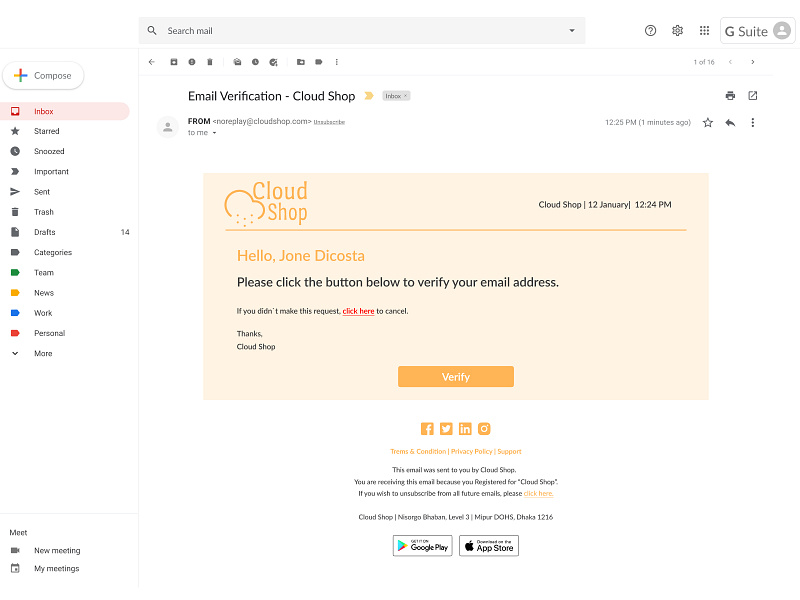Image resolution: width=800 pixels, height=600 pixels.
Task: Toggle the Important label in sidebar
Action: tap(44, 171)
